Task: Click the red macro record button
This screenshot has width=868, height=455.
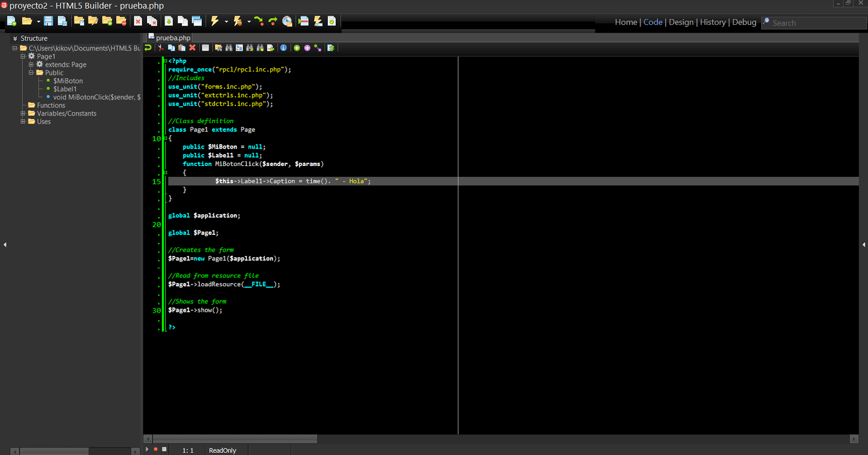Action: click(156, 449)
